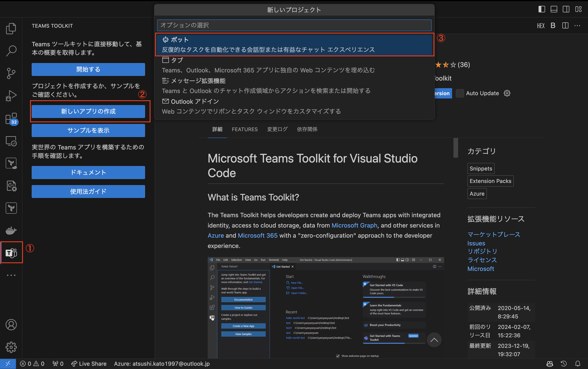The height and width of the screenshot is (369, 588).
Task: Switch to the 詳細 tab
Action: pyautogui.click(x=217, y=129)
